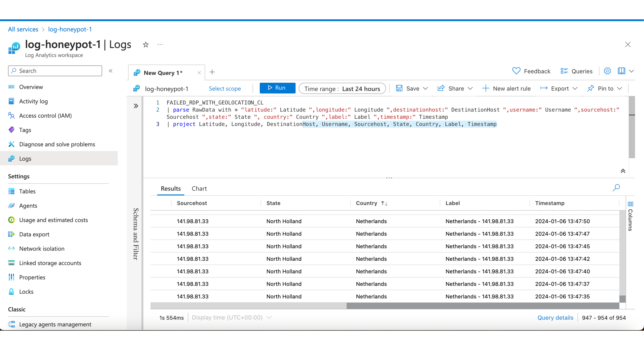The image size is (644, 350).
Task: Open Display time zone dropdown
Action: click(269, 317)
